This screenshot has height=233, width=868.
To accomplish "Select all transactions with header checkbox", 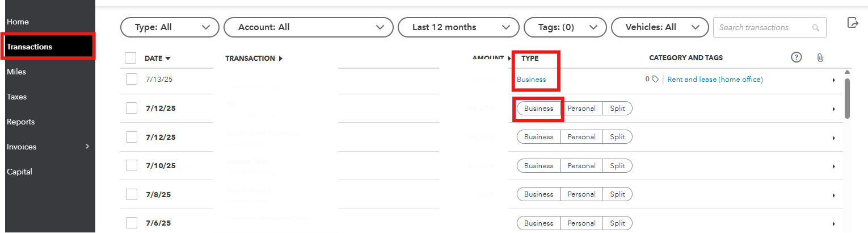I will pyautogui.click(x=130, y=58).
